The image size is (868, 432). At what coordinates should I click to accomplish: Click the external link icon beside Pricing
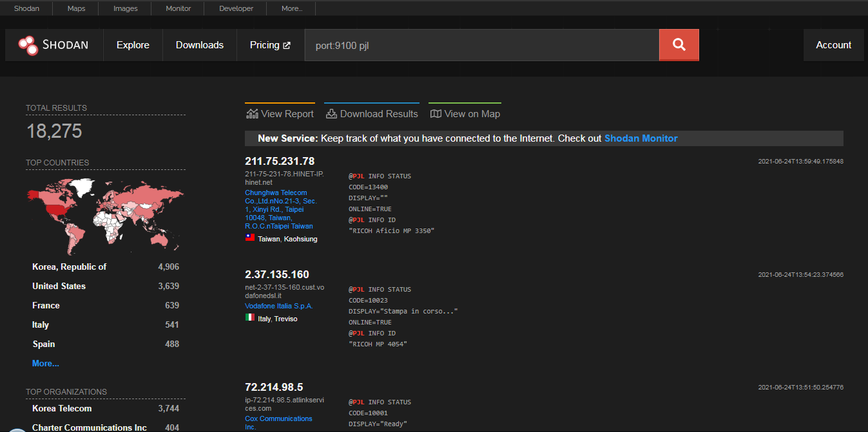pyautogui.click(x=287, y=45)
